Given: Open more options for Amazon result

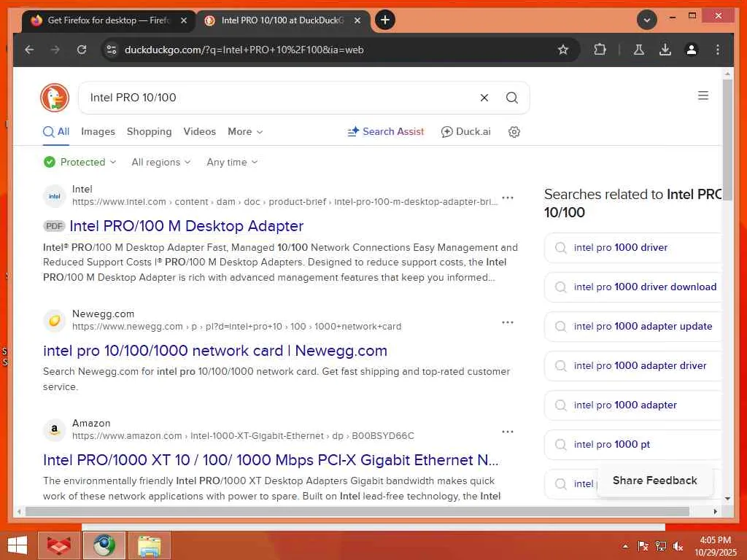Looking at the screenshot, I should tap(508, 432).
